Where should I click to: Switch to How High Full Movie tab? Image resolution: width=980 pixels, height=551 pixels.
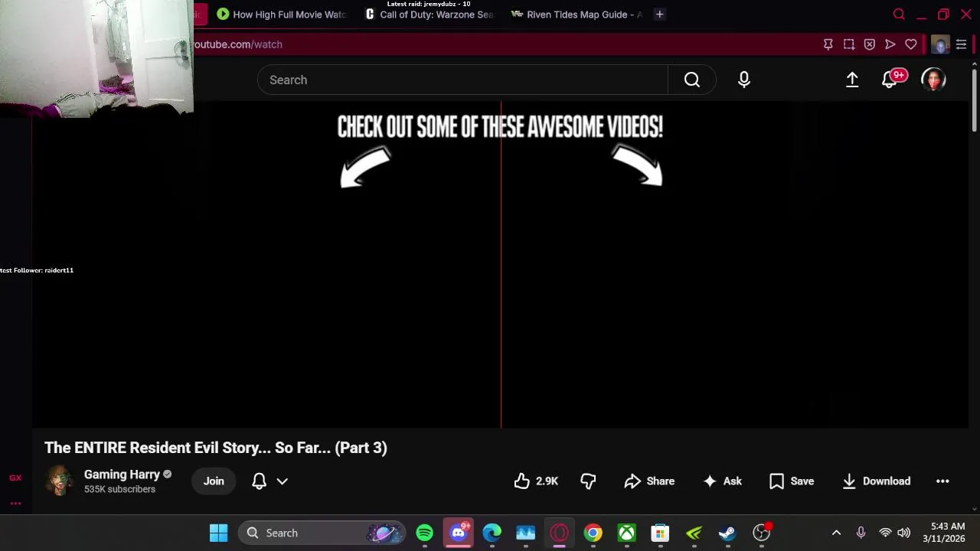click(281, 15)
